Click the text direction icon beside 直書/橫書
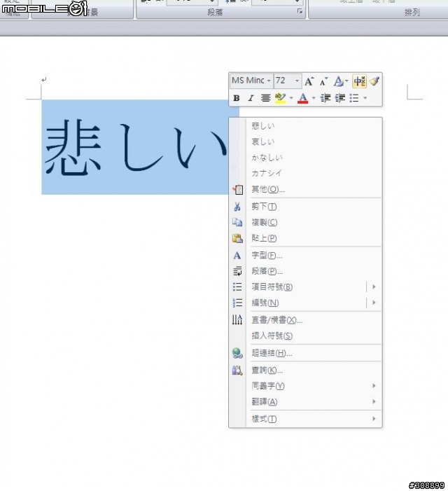This screenshot has height=491, width=448. coord(237,319)
